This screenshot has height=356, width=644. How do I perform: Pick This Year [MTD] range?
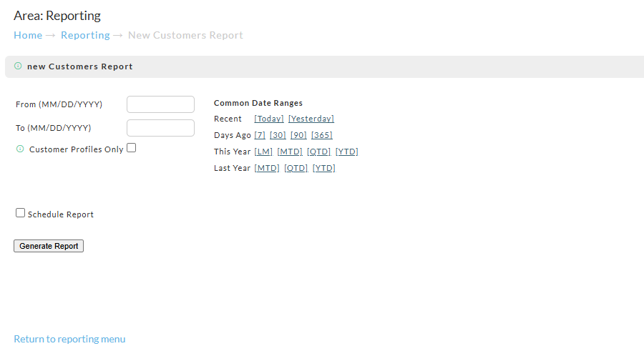pos(290,152)
